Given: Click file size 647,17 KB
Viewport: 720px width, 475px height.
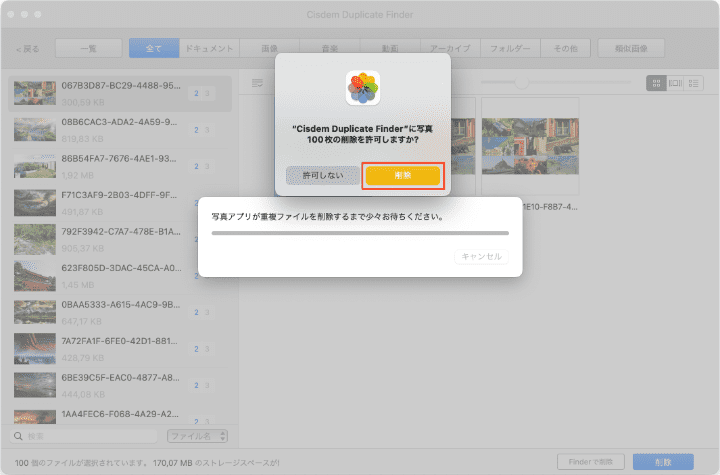Looking at the screenshot, I should [x=82, y=321].
